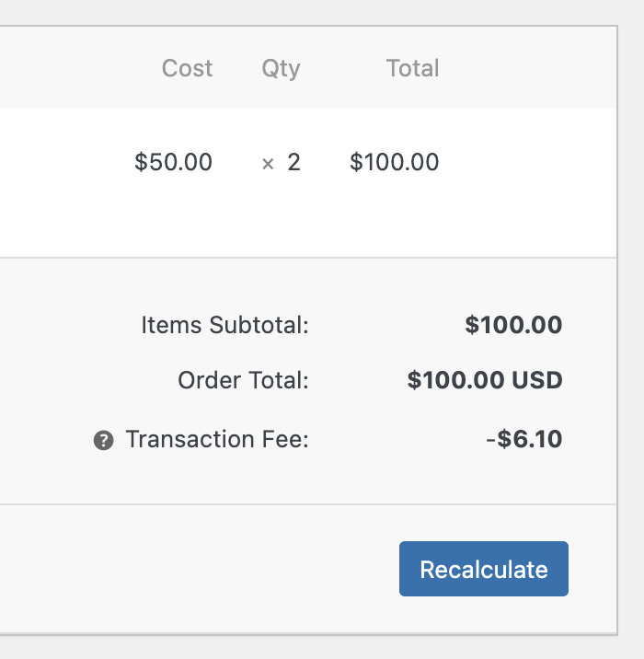Select the $50.00 item cost value
Viewport: 644px width, 659px height.
coord(173,163)
